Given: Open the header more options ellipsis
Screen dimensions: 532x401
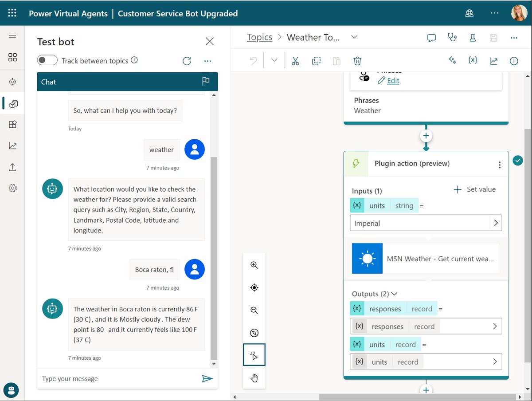Looking at the screenshot, I should coord(494,13).
